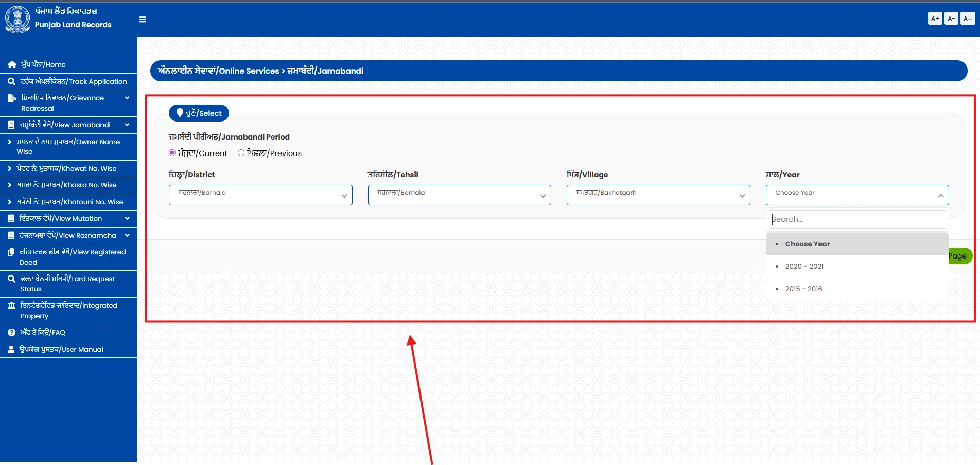Click the A+ font size button
Viewport: 980px width, 465px height.
935,18
